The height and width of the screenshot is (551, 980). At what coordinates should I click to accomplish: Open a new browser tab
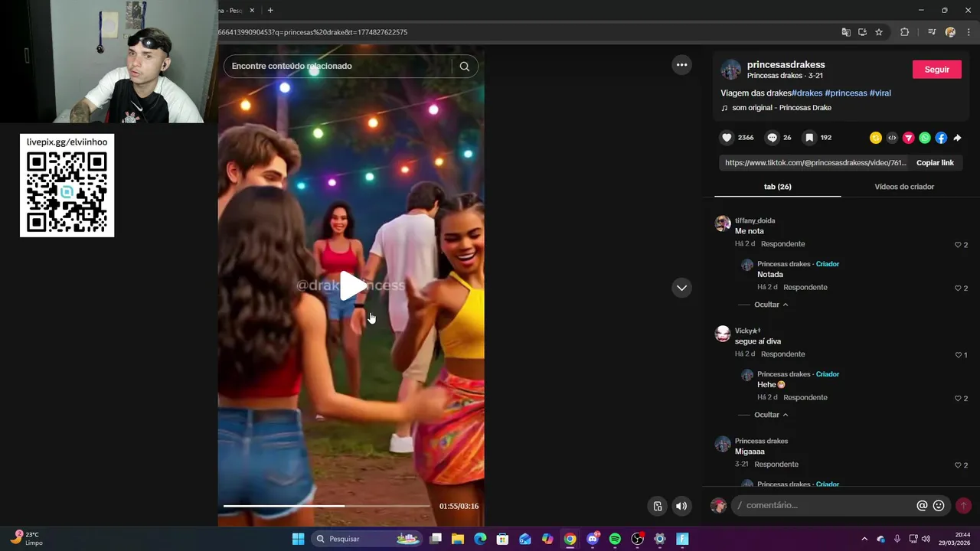(270, 11)
